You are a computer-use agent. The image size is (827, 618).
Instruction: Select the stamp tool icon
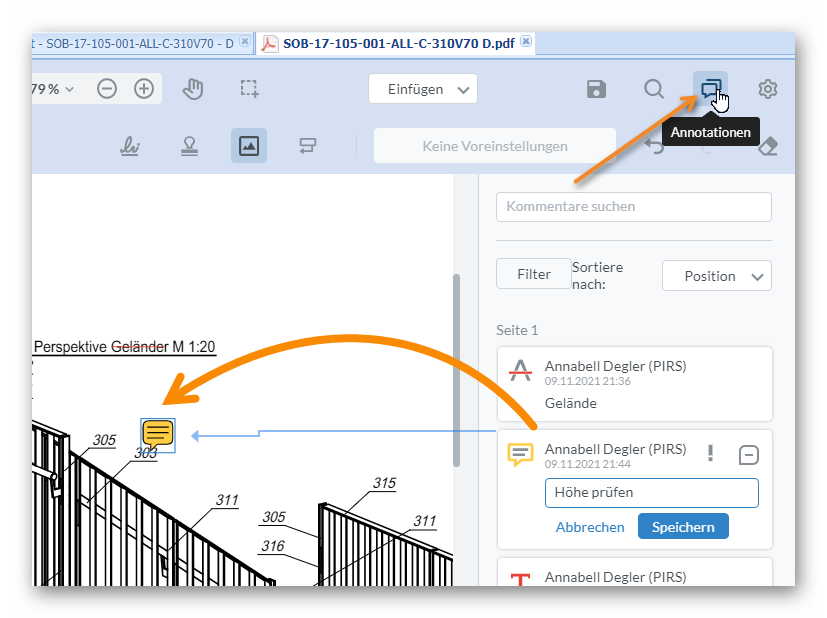pyautogui.click(x=189, y=146)
